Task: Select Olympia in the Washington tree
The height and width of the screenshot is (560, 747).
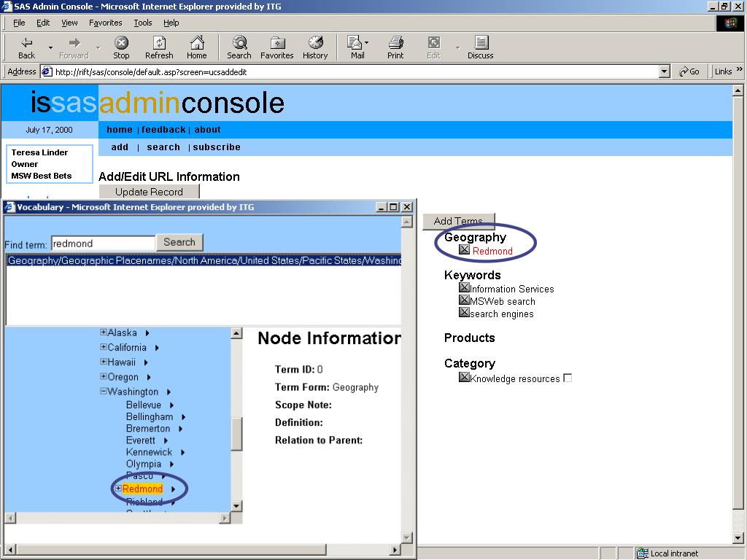Action: click(x=144, y=464)
